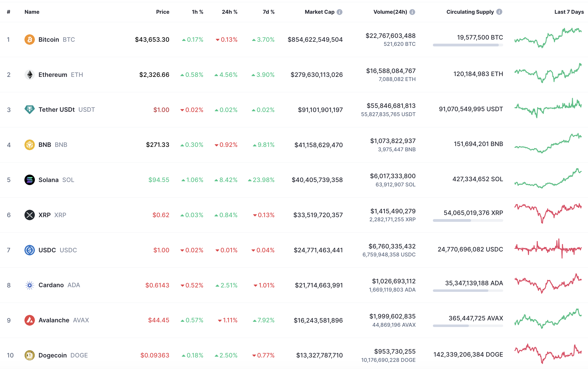Viewport: 588px width, 369px height.
Task: Show the Circulating Supply info icon
Action: tap(499, 12)
